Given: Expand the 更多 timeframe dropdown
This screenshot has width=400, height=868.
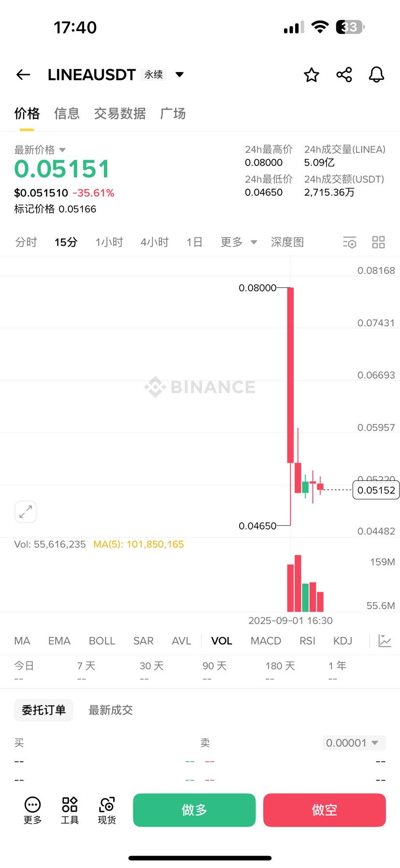Looking at the screenshot, I should pos(238,242).
